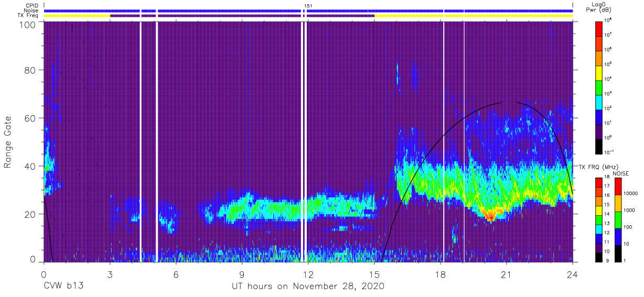
Task: Click the '80' tick on the Range Gate axis
Action: pyautogui.click(x=29, y=70)
